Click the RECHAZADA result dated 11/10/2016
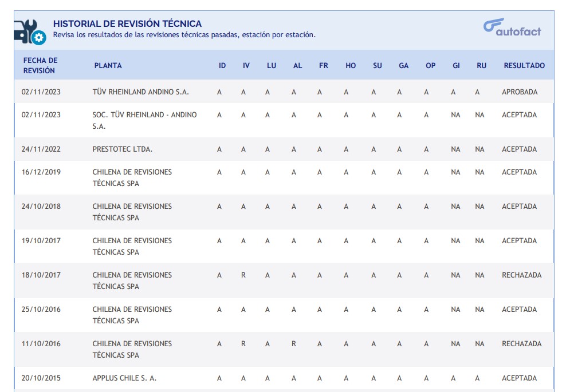 point(521,344)
